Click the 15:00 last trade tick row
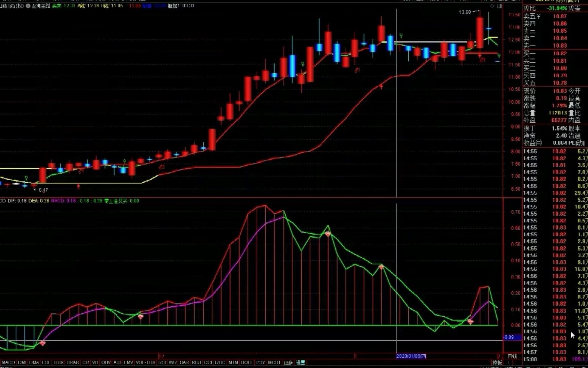The width and height of the screenshot is (588, 368). coord(555,359)
